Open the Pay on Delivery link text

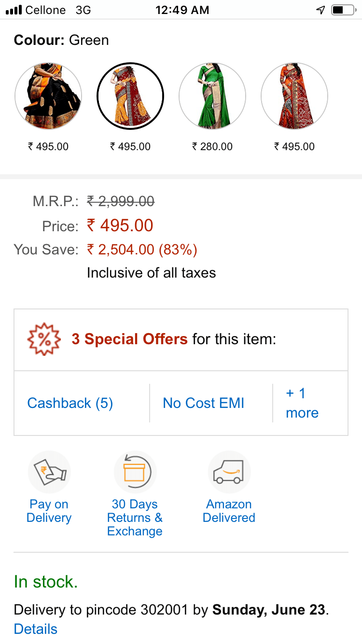pyautogui.click(x=49, y=511)
